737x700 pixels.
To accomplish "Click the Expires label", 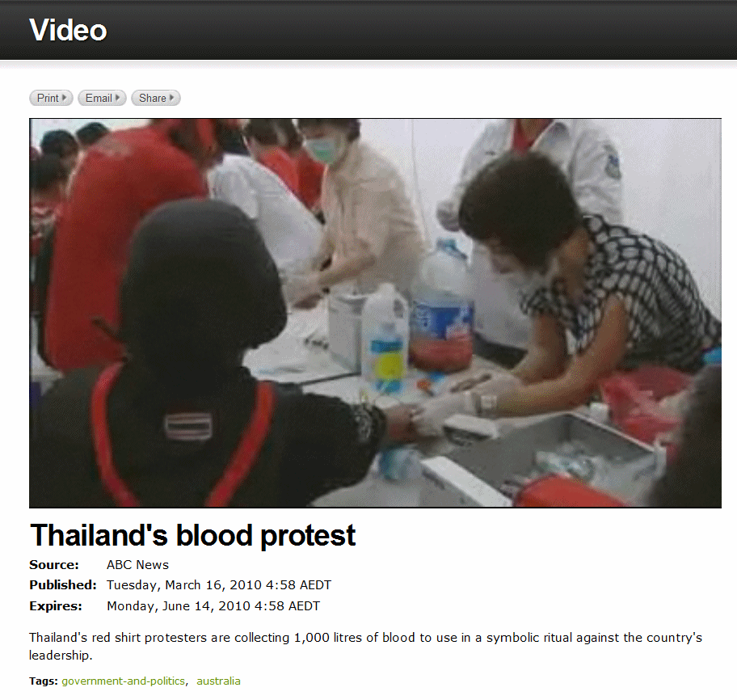I will (56, 606).
